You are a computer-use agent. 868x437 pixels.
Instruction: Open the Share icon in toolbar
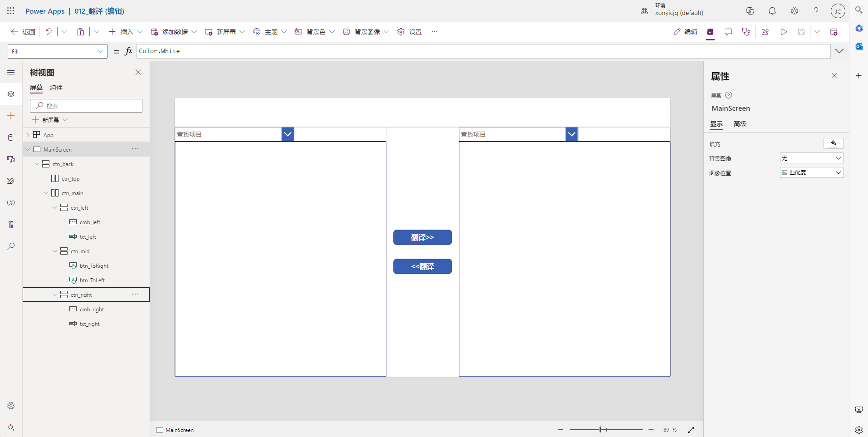click(x=765, y=32)
